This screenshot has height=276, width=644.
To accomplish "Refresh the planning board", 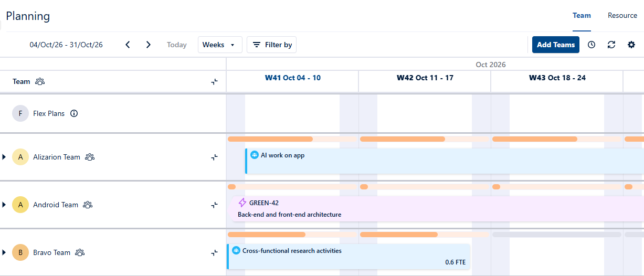I will 611,45.
